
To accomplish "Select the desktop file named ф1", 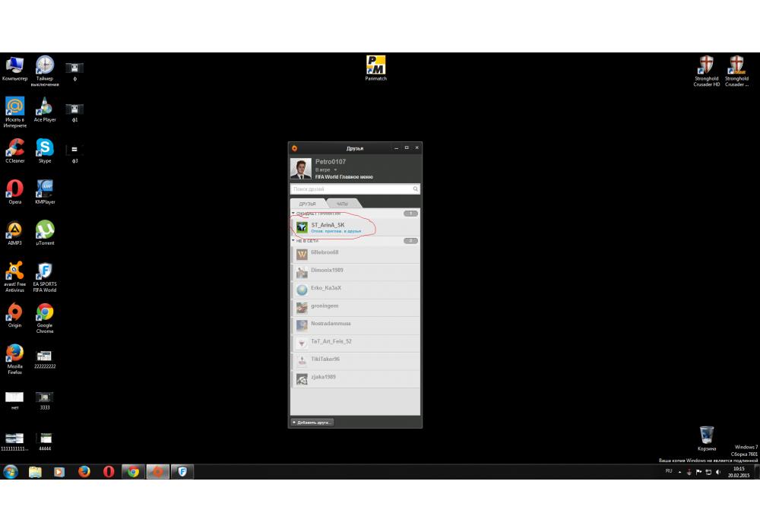I will pos(74,112).
